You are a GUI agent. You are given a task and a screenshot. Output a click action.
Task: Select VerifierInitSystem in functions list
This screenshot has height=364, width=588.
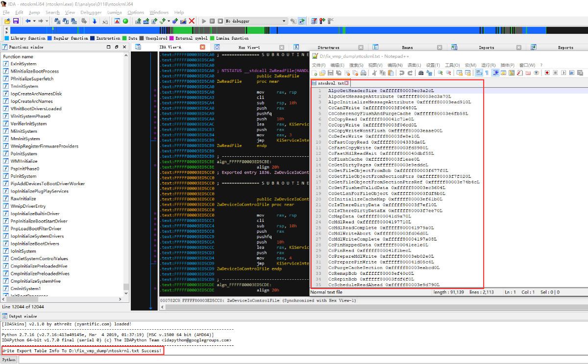(28, 123)
